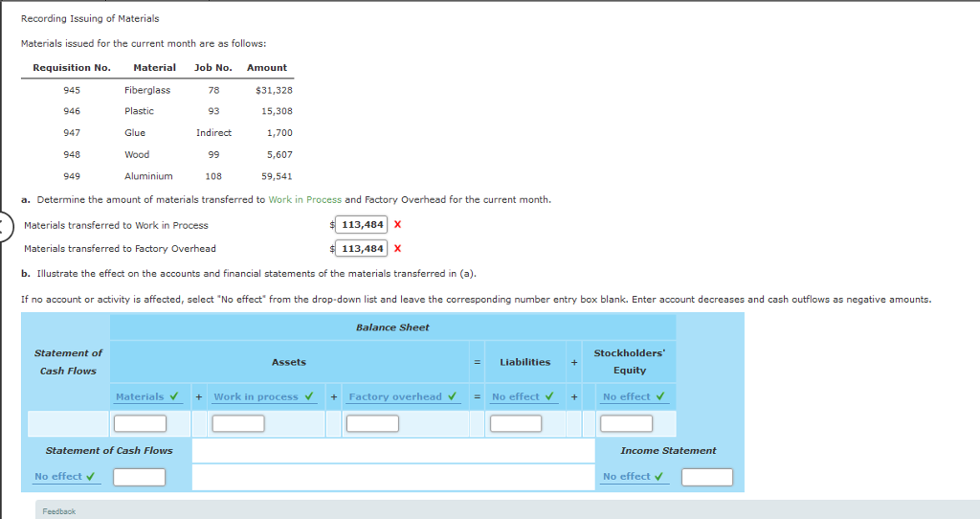The image size is (980, 519).
Task: Click the amount box under Factory overhead
Action: (372, 423)
